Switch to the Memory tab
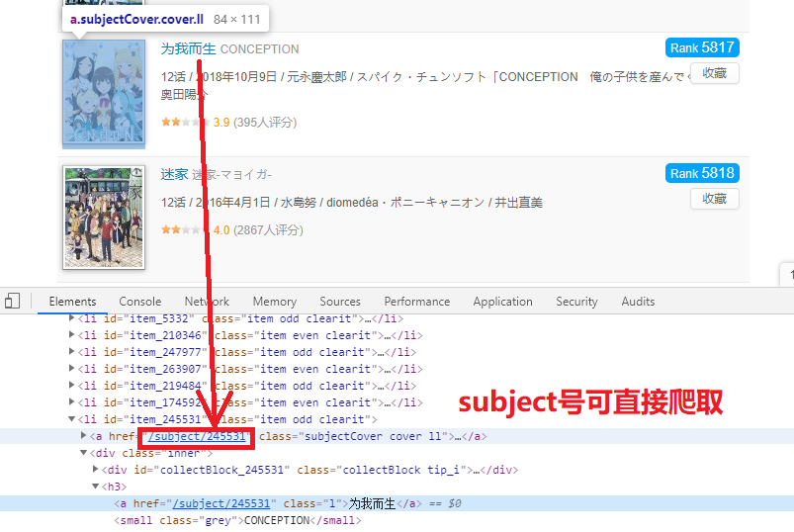This screenshot has height=532, width=794. point(275,302)
